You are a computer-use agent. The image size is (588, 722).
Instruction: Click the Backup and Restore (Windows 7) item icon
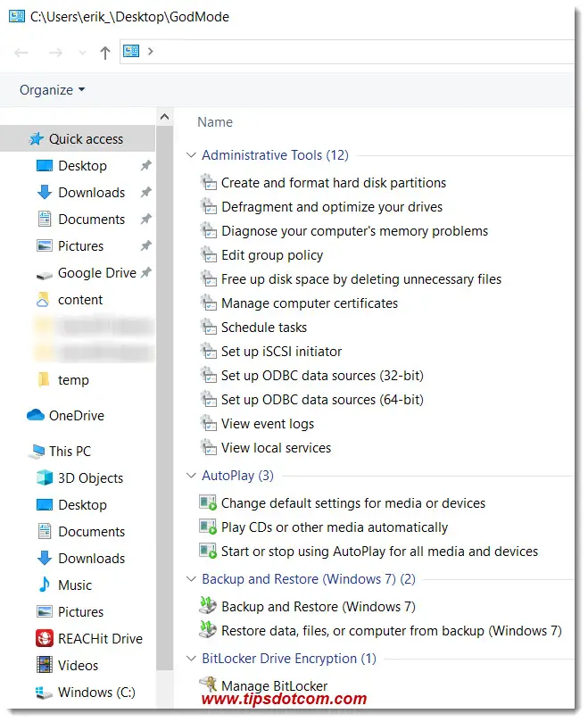[208, 607]
